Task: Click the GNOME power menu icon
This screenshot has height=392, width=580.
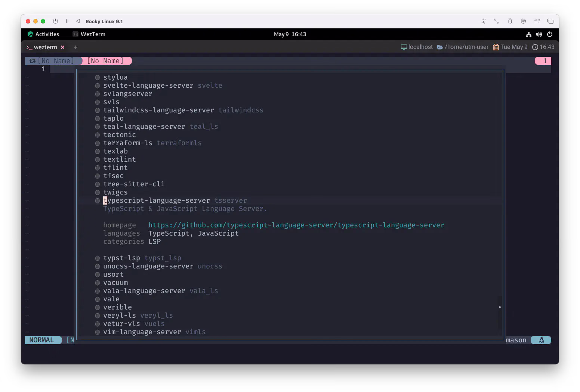Action: (x=550, y=34)
